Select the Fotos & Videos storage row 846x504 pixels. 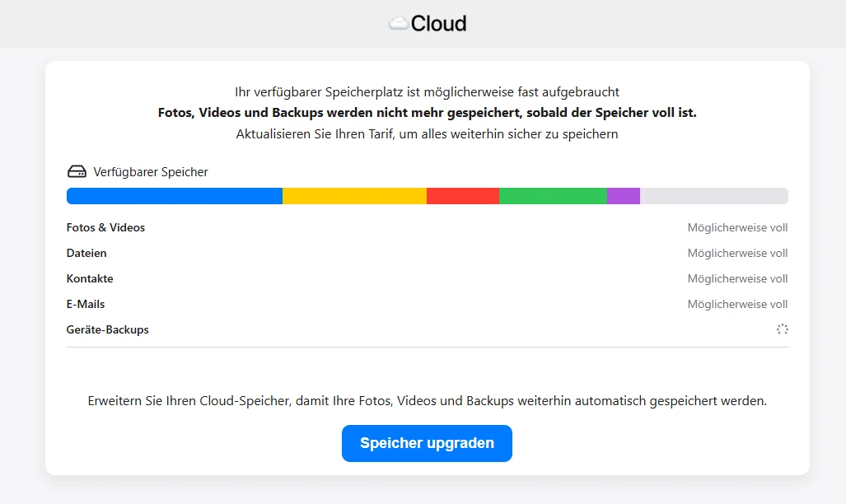(105, 227)
